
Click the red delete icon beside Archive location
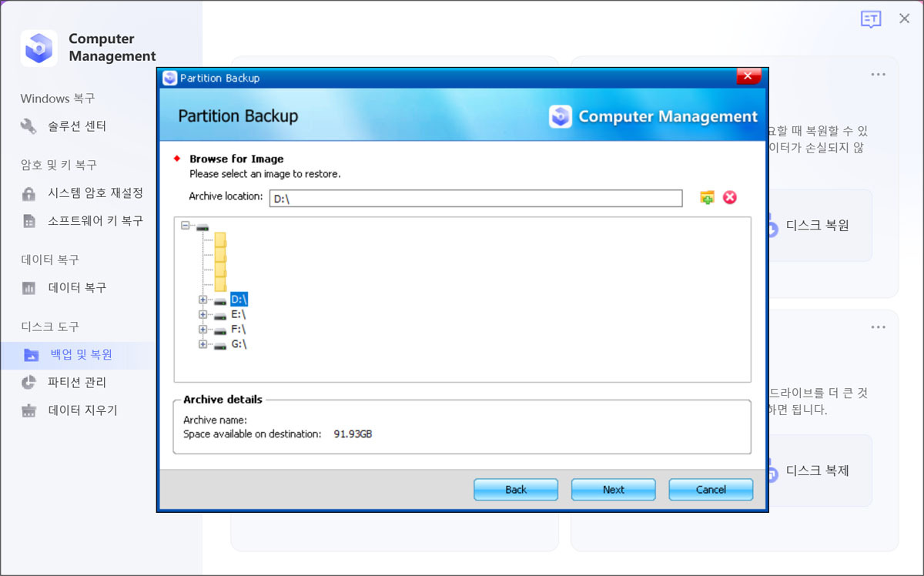730,198
